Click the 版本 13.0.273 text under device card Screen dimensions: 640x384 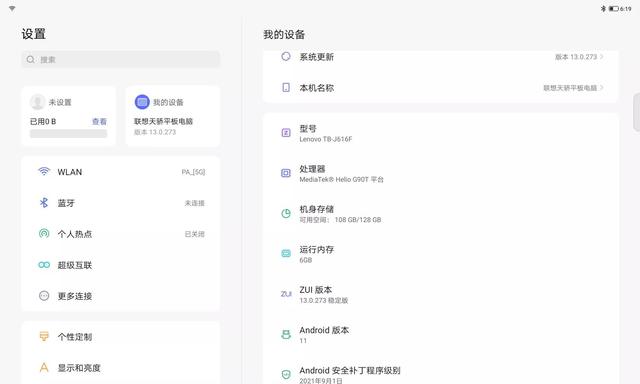pyautogui.click(x=155, y=132)
